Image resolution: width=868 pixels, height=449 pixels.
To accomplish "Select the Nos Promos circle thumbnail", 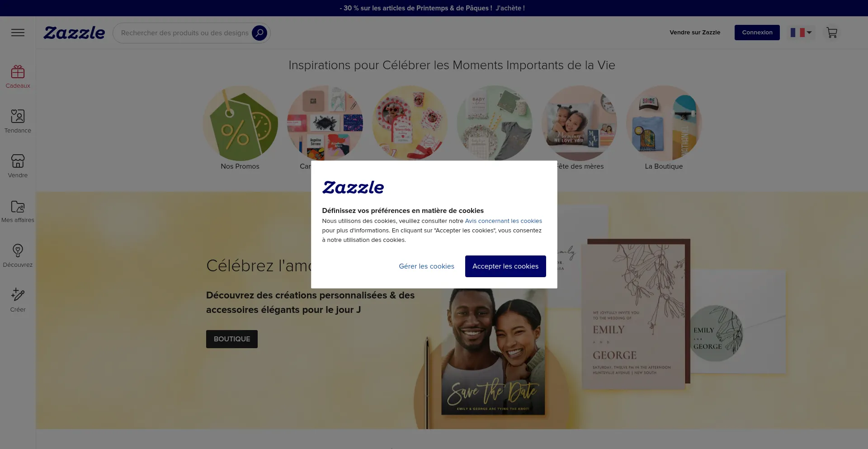I will pyautogui.click(x=240, y=123).
